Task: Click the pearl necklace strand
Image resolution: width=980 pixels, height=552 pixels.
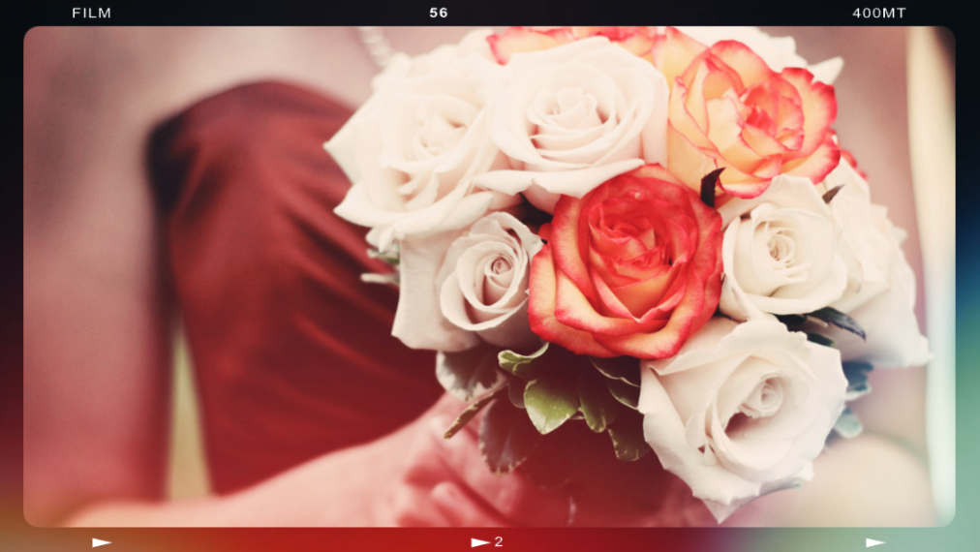Action: coord(371,44)
